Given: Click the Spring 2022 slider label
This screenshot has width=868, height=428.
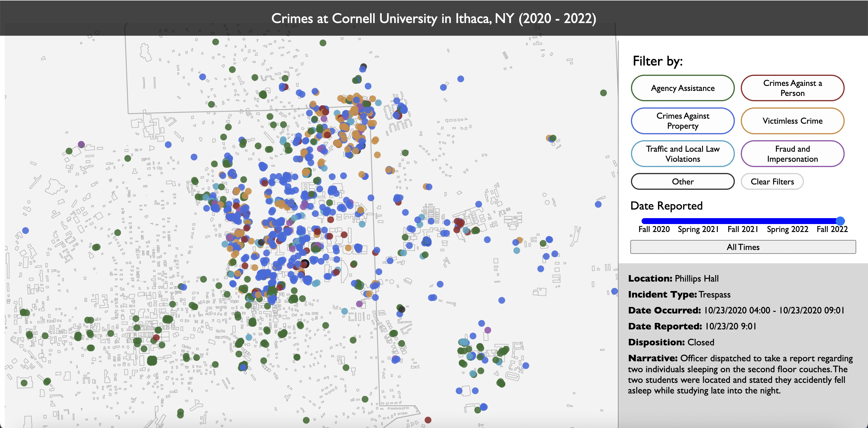Looking at the screenshot, I should [787, 229].
